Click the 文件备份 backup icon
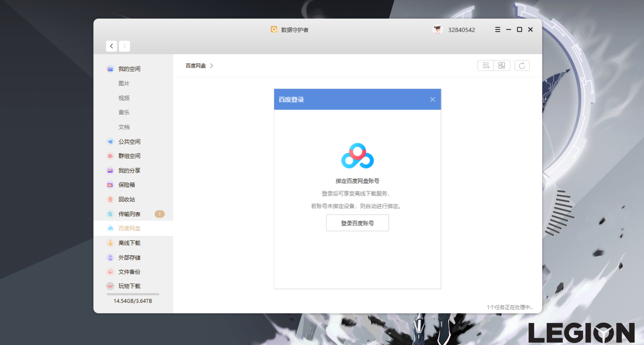Screen dimensions: 644x345 (x=110, y=272)
